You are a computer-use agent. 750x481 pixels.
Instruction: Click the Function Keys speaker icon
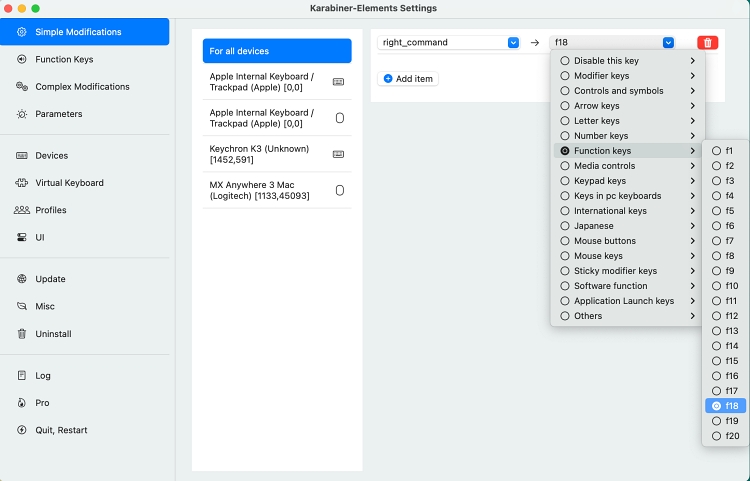click(x=22, y=59)
